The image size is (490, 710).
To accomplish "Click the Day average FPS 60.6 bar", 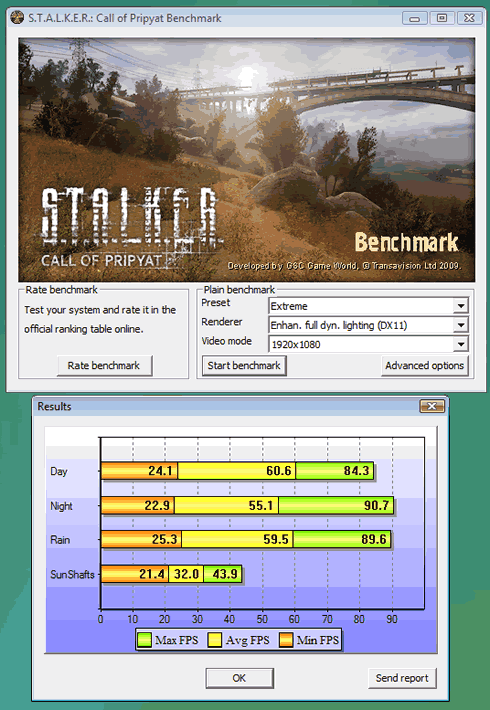I will [236, 471].
